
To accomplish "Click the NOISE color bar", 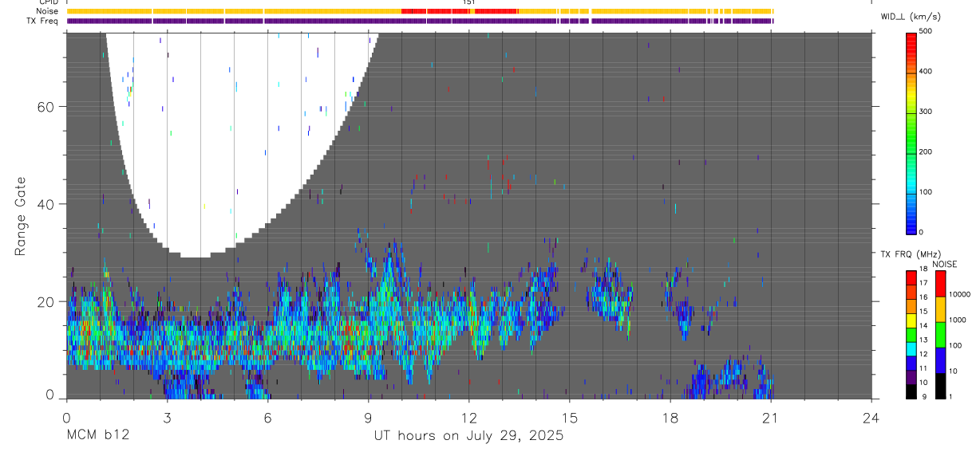I will pyautogui.click(x=941, y=334).
